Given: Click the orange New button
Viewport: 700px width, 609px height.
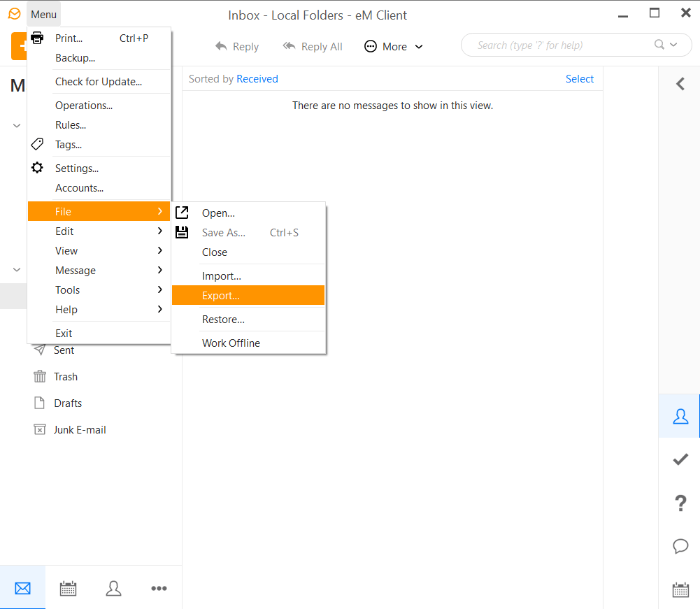Looking at the screenshot, I should pos(19,46).
